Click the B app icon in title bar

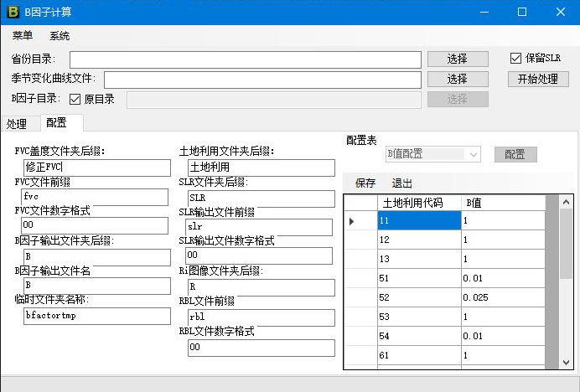pos(13,12)
